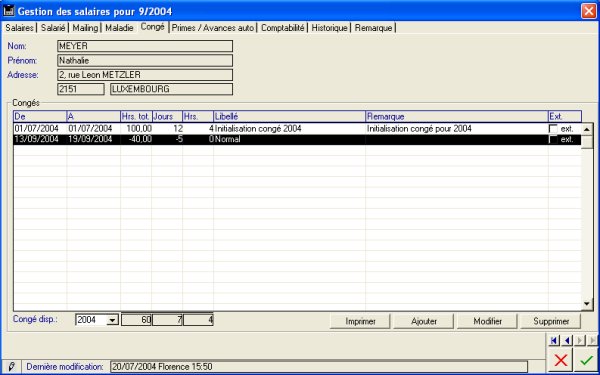Open the Congé disp. year dropdown
600x375 pixels.
tap(112, 320)
